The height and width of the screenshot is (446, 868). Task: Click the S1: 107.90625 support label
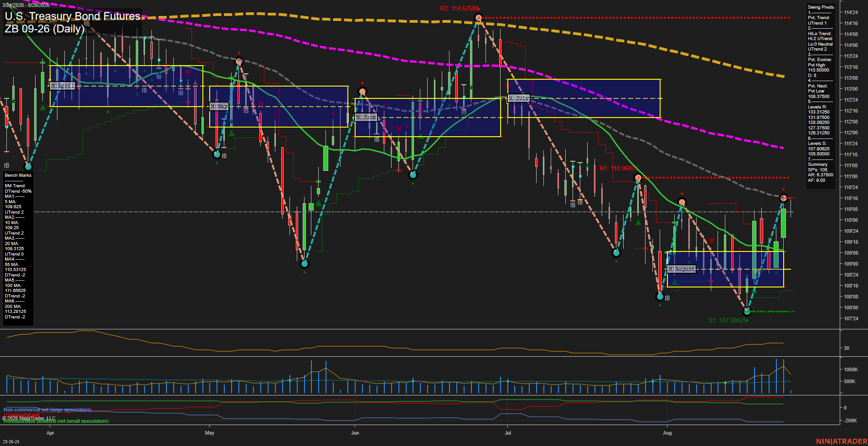(x=728, y=321)
